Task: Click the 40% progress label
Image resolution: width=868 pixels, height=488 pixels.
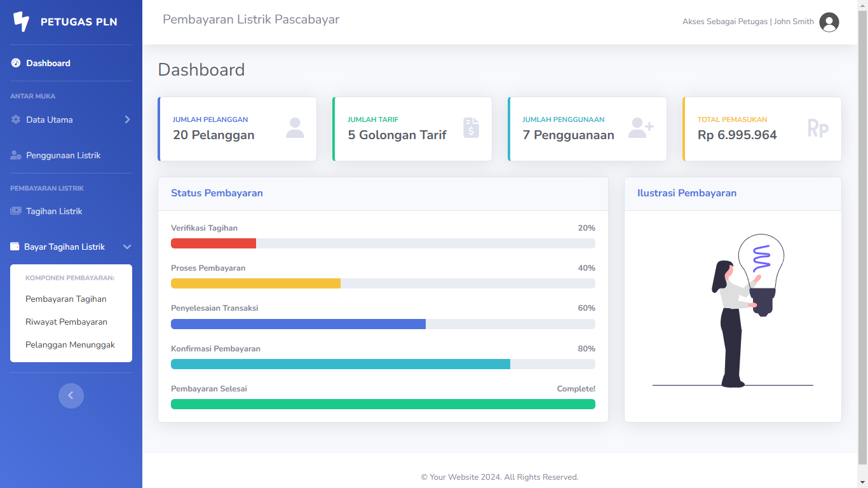Action: (587, 268)
